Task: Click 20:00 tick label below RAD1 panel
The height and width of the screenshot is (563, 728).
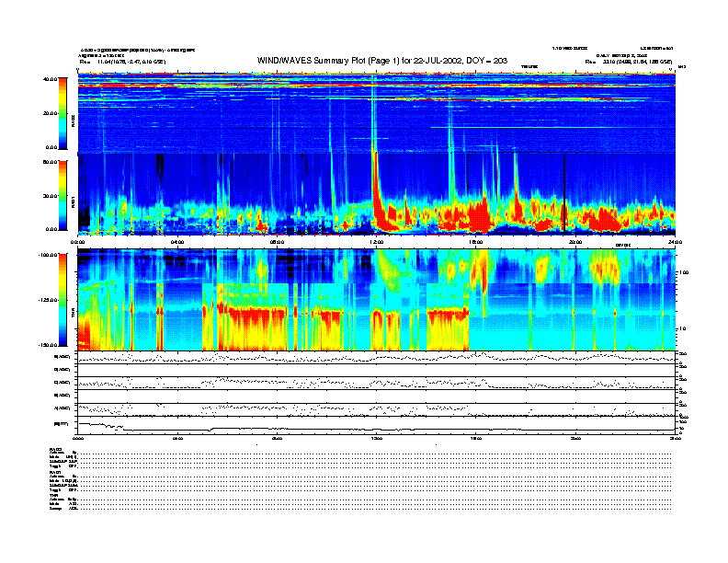Action: point(575,242)
